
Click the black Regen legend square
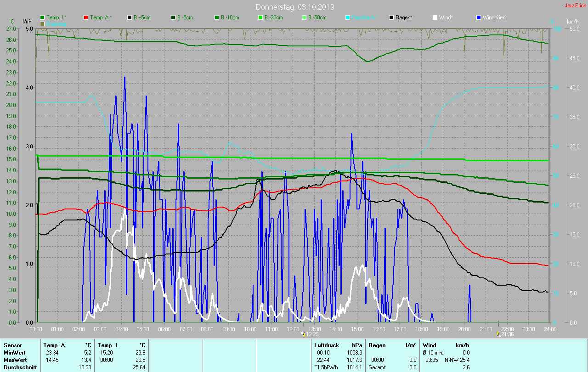click(391, 17)
